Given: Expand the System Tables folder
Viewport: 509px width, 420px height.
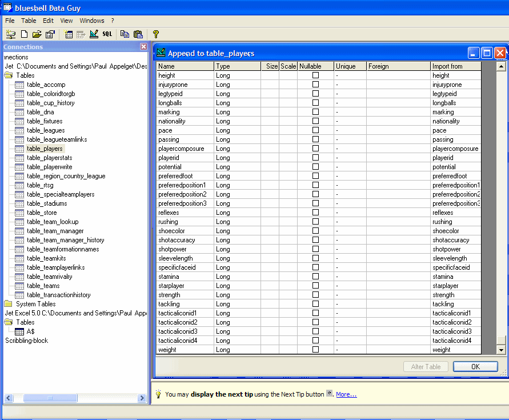Looking at the screenshot, I should 8,304.
